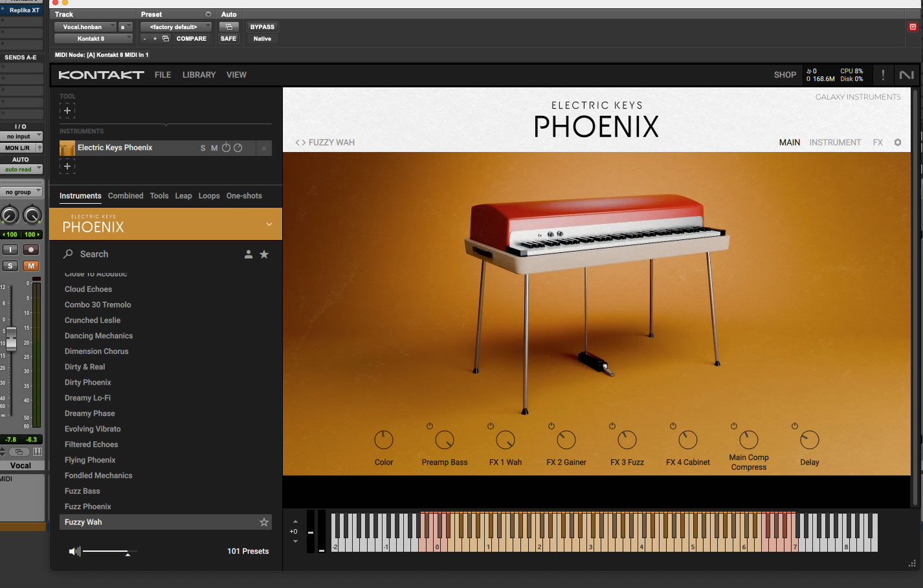Click the COMPARE button
The width and height of the screenshot is (923, 588).
[x=192, y=39]
